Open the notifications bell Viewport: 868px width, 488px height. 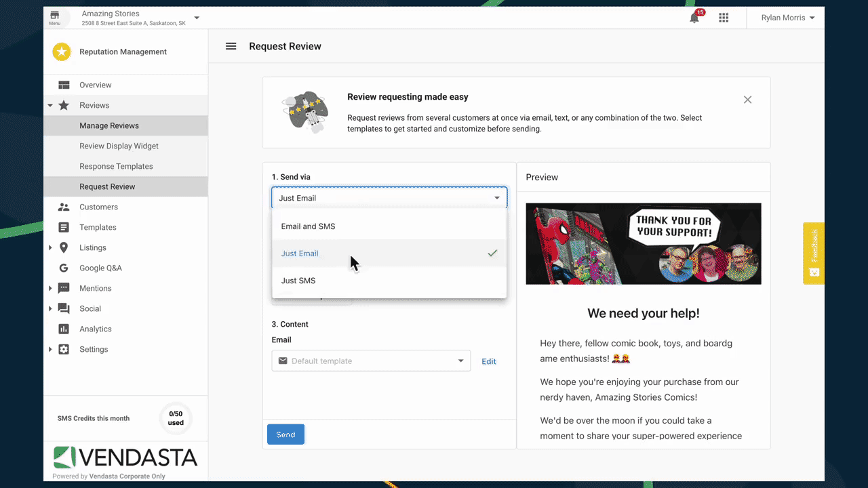click(x=694, y=17)
